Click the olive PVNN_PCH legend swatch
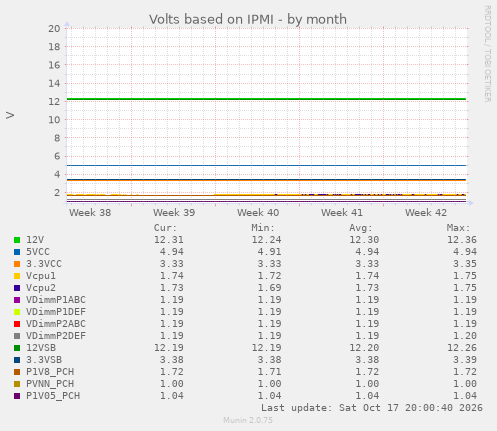The height and width of the screenshot is (431, 497). pyautogui.click(x=17, y=384)
